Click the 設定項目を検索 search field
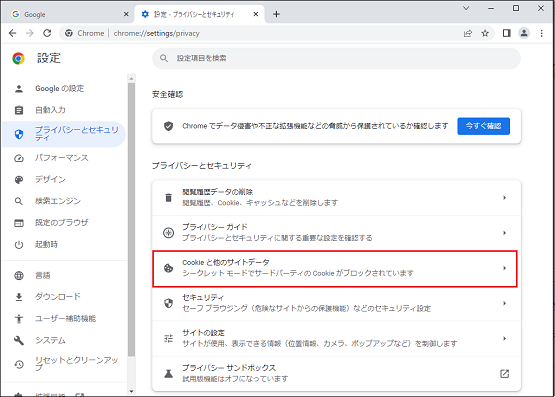The width and height of the screenshot is (555, 397). [x=336, y=58]
